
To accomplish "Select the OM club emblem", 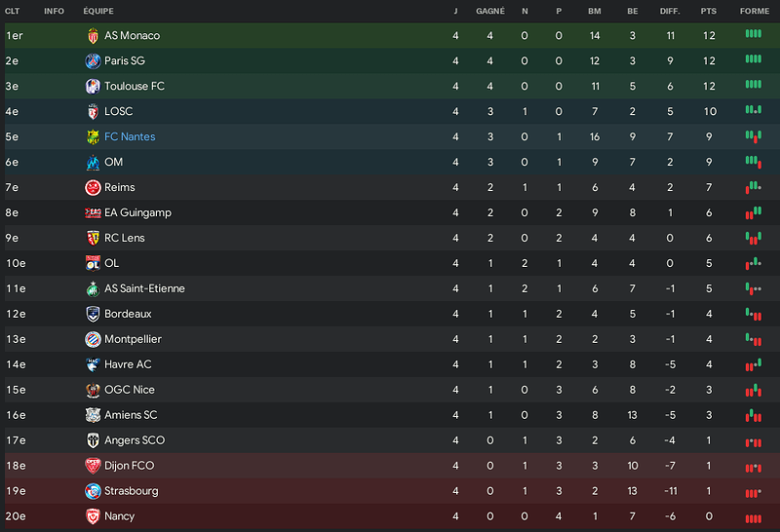I will [x=93, y=162].
